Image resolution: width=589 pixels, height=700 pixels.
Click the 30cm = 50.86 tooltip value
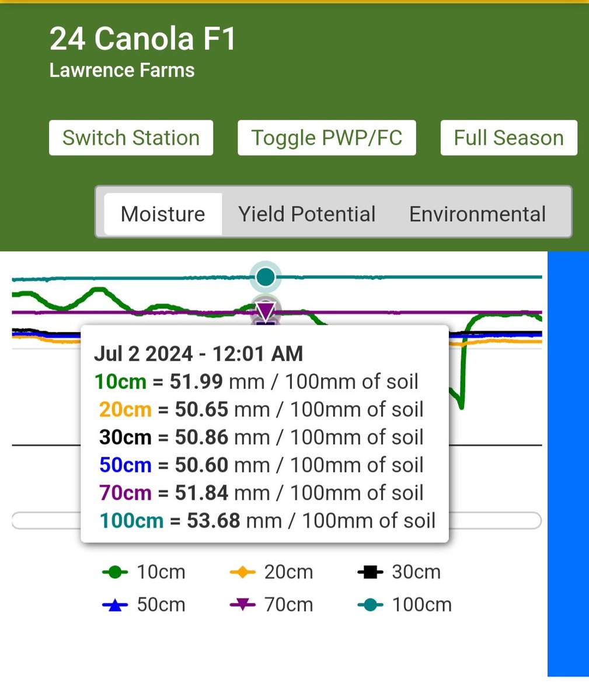click(x=261, y=437)
